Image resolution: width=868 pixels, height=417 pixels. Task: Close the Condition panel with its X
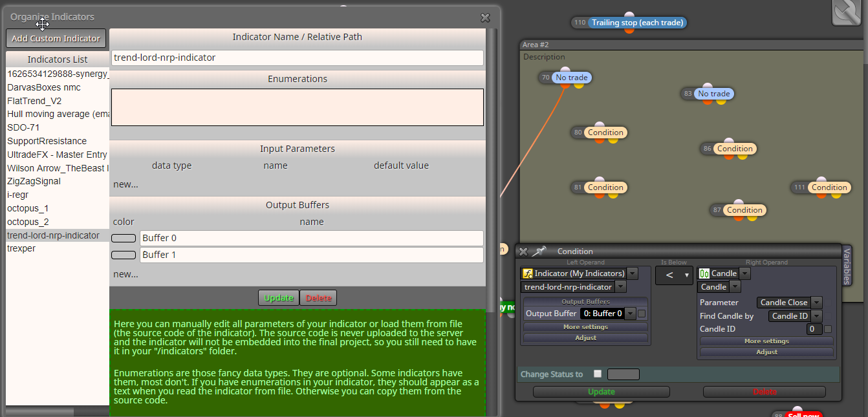[x=523, y=251]
